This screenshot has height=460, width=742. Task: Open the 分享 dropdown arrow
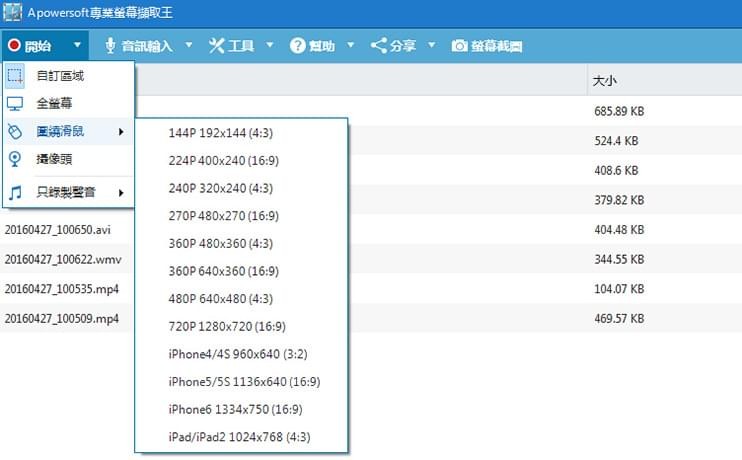pos(432,45)
